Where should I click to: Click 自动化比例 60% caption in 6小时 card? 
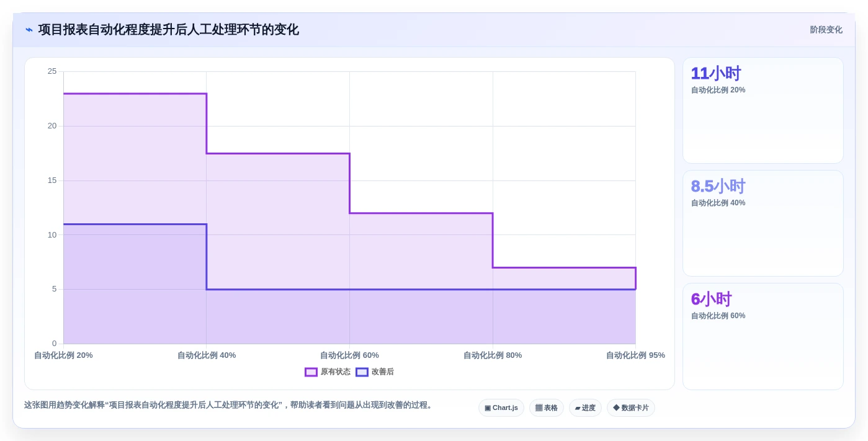pyautogui.click(x=718, y=316)
